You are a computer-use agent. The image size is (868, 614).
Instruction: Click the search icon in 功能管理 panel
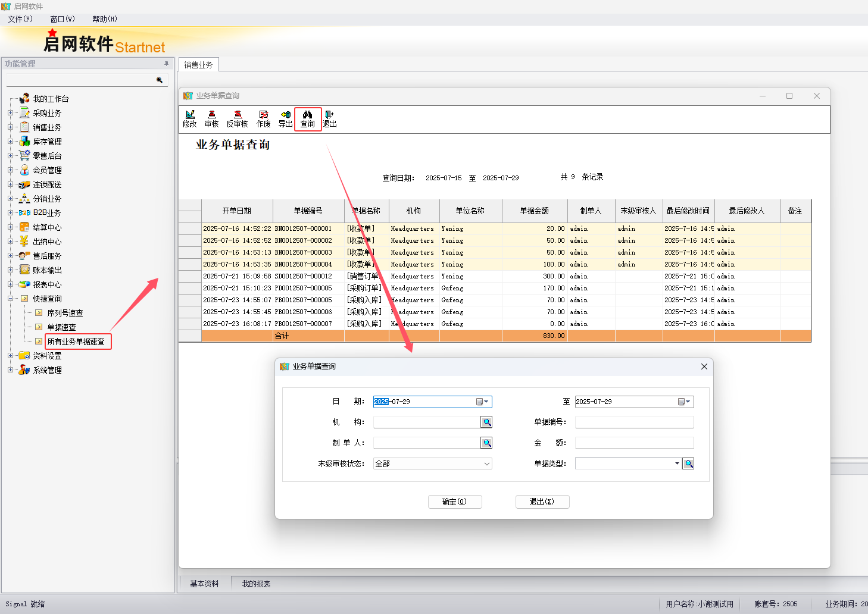160,80
